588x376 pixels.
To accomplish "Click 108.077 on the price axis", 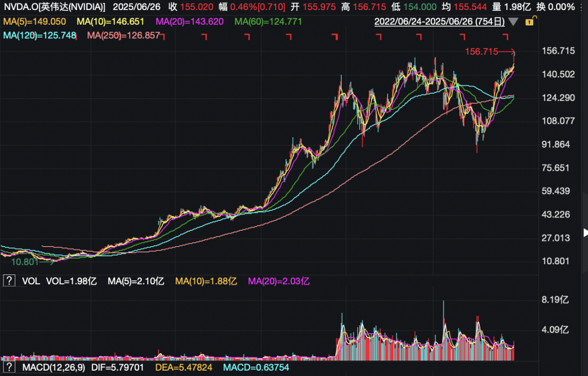I will 558,121.
